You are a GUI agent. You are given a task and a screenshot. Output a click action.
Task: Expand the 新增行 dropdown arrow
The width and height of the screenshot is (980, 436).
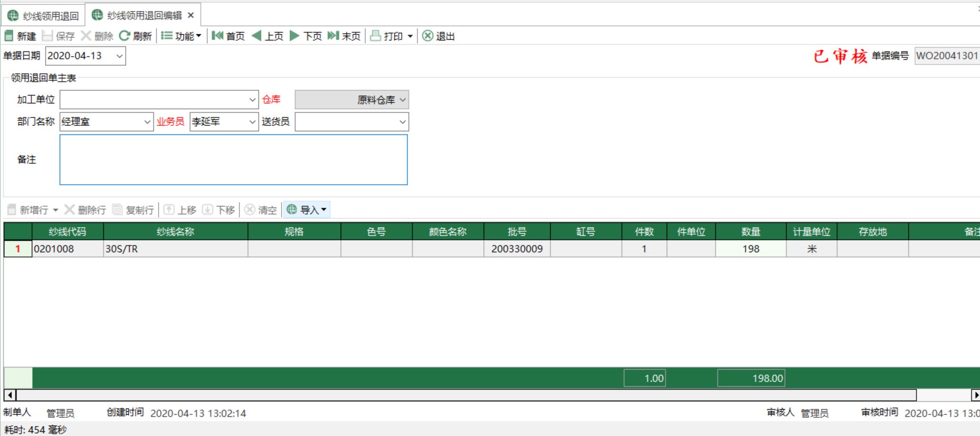click(x=55, y=210)
